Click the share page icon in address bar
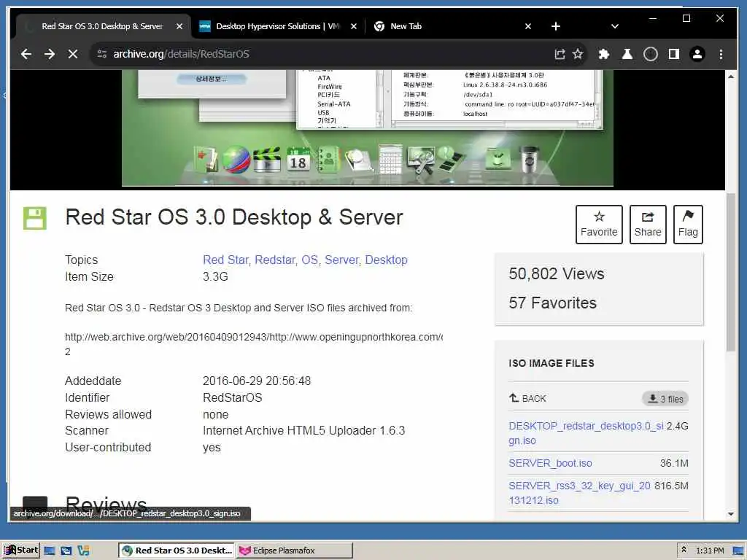 tap(560, 54)
